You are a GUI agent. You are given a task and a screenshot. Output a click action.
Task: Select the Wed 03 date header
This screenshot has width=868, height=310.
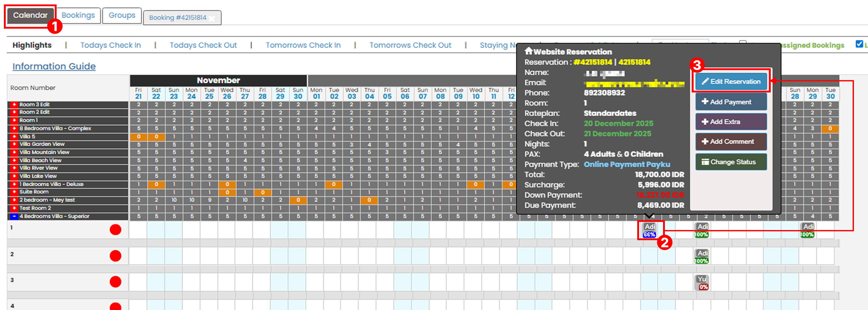[x=352, y=94]
